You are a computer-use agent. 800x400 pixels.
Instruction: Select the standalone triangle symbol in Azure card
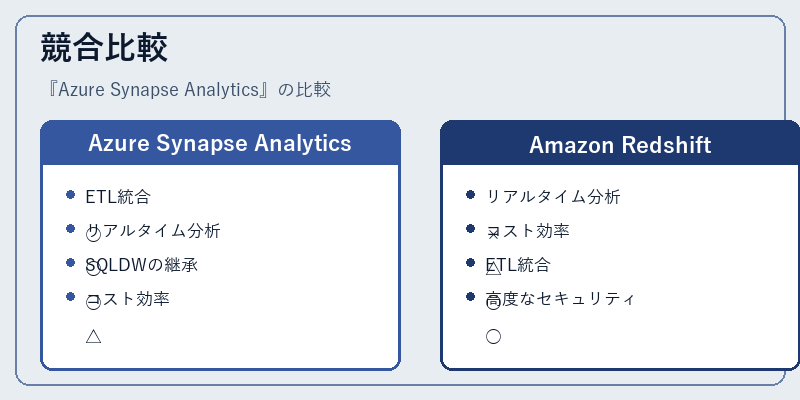pyautogui.click(x=93, y=336)
